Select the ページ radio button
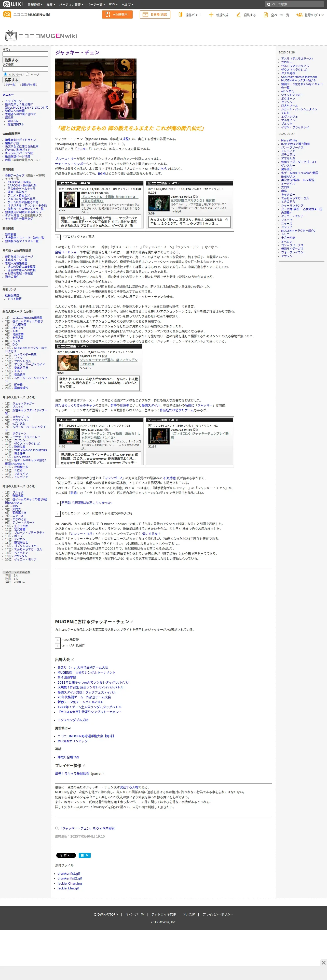 pos(28,74)
